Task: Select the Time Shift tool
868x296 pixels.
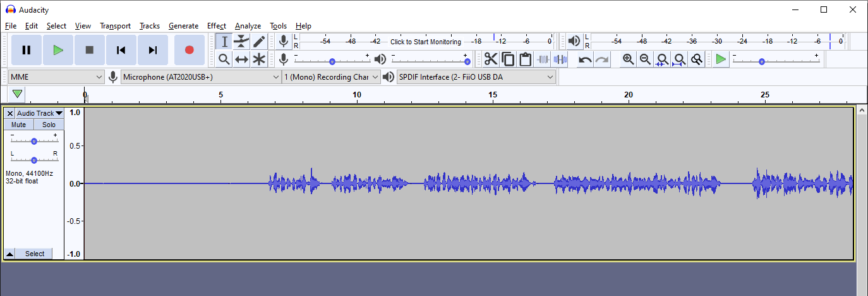Action: pyautogui.click(x=241, y=59)
